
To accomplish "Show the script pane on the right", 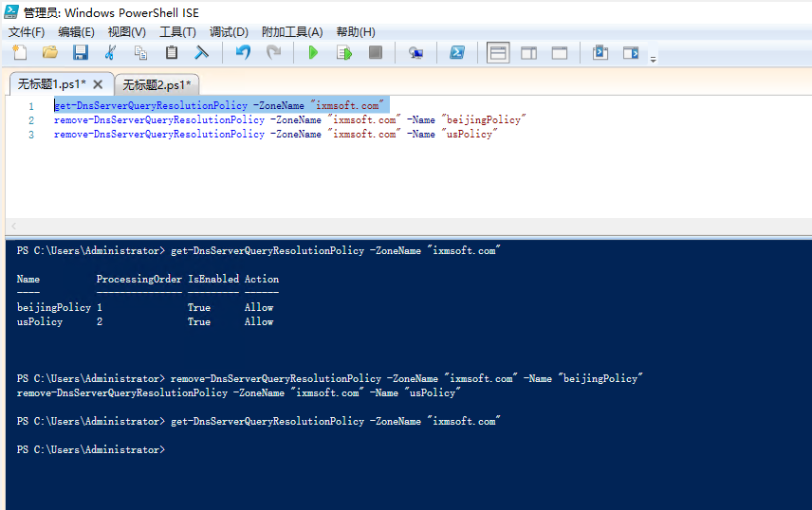I will pyautogui.click(x=528, y=53).
